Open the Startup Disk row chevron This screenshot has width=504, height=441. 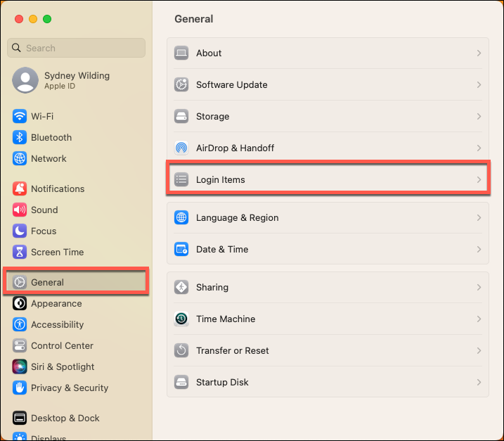tap(479, 382)
